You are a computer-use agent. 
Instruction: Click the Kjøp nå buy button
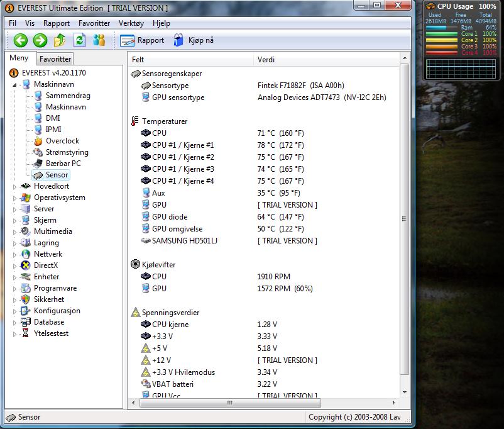pos(193,40)
